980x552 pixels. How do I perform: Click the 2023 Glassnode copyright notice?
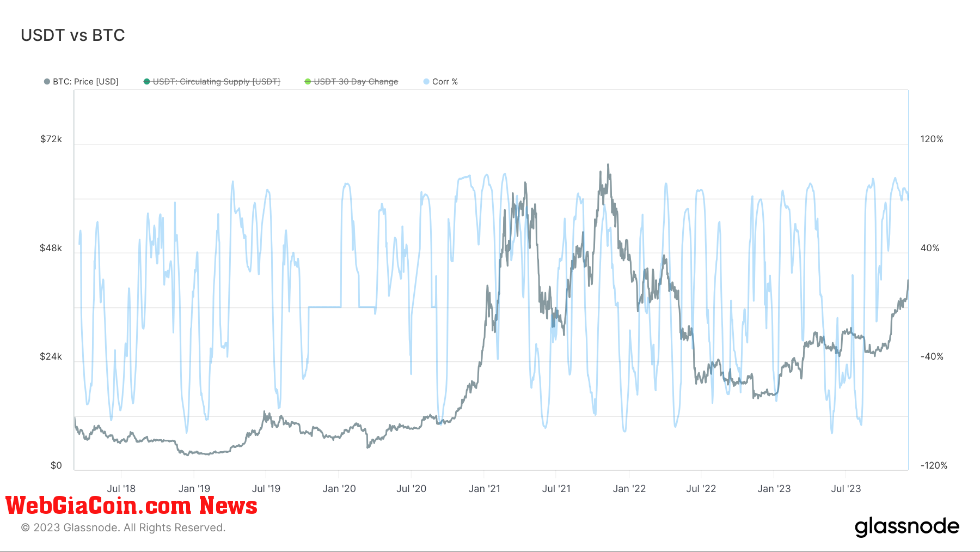pyautogui.click(x=123, y=527)
